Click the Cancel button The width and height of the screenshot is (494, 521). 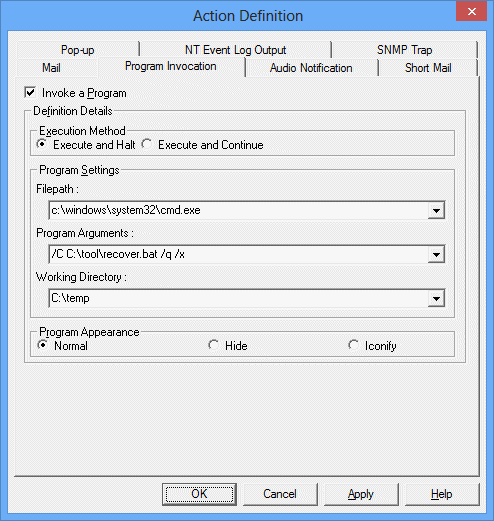[280, 494]
